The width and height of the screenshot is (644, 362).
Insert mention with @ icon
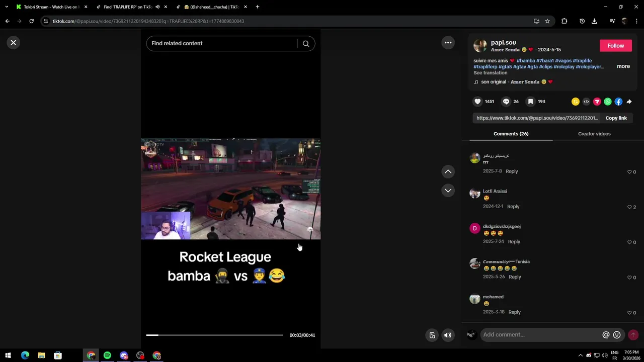(x=606, y=335)
